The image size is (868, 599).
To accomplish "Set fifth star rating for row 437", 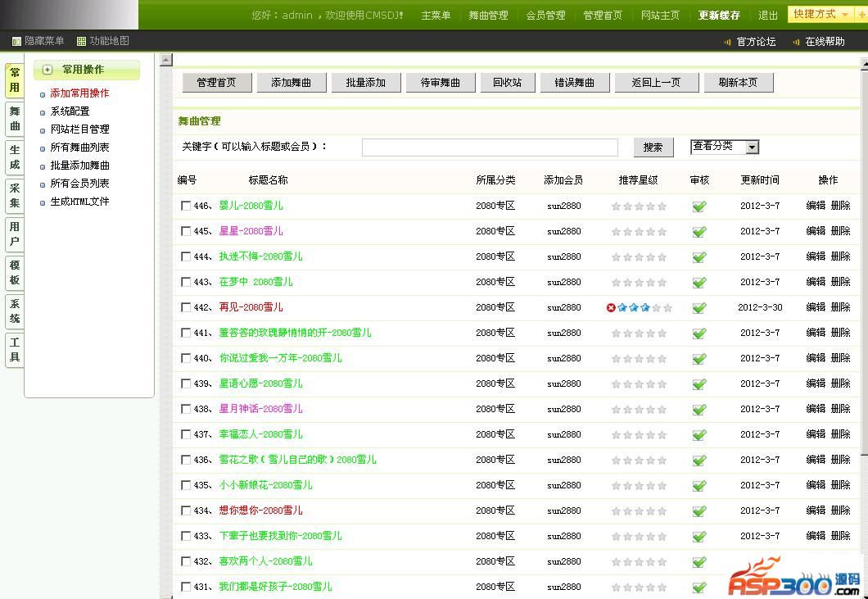I will [662, 435].
